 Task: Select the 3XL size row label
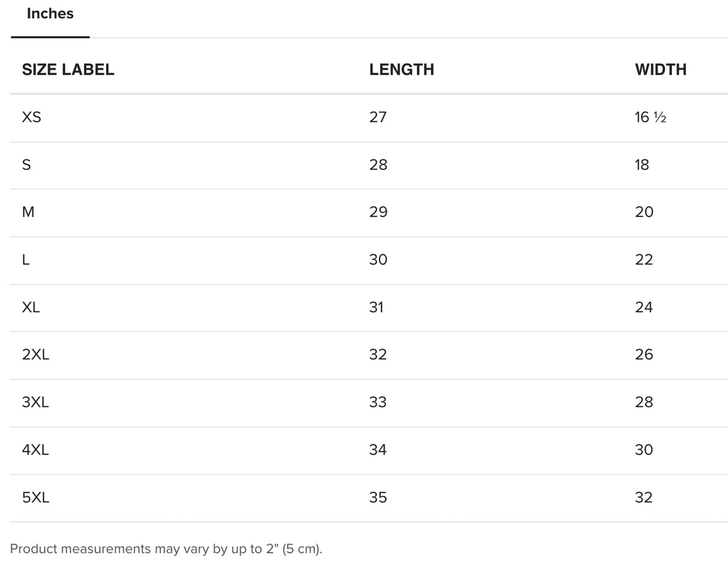36,402
